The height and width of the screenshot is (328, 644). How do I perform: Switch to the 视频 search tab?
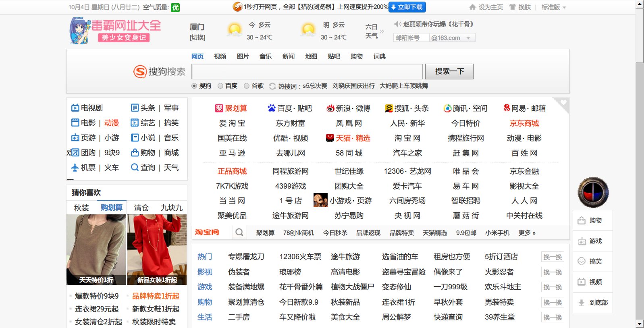220,56
